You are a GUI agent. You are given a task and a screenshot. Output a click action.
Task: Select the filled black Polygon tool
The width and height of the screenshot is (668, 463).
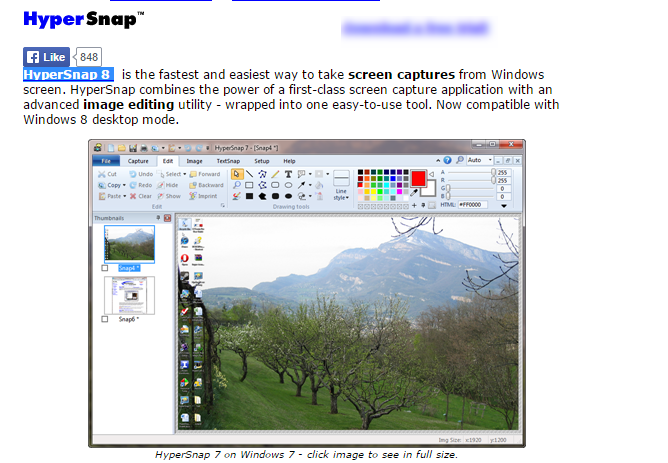click(262, 196)
